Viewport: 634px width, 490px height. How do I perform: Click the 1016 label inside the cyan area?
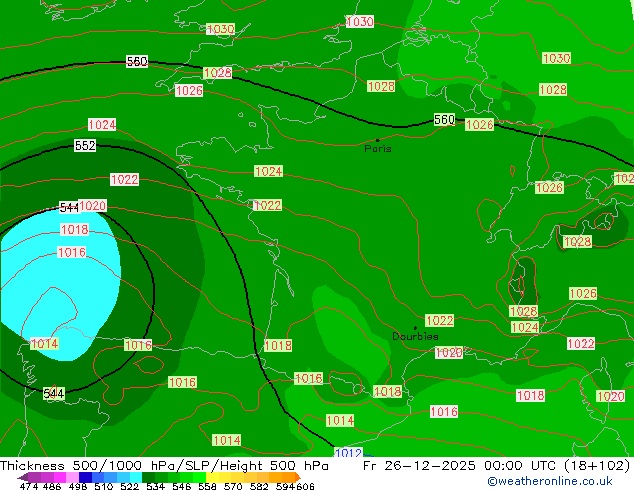tap(72, 253)
